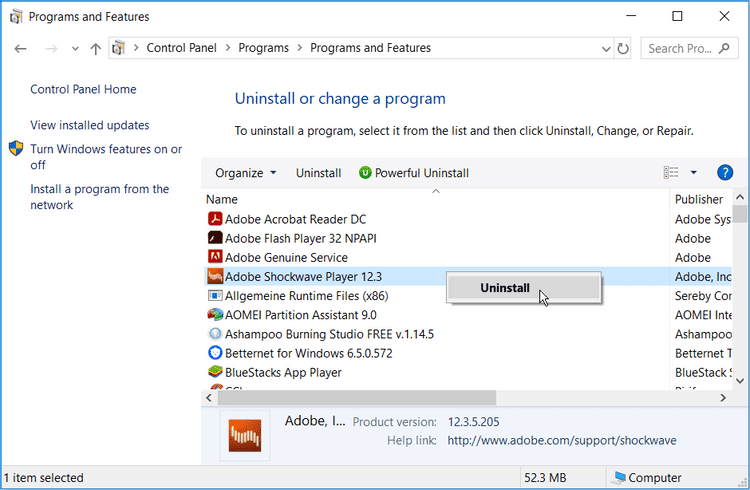Open the recent locations dropdown arrow
This screenshot has height=490, width=750.
pyautogui.click(x=75, y=49)
